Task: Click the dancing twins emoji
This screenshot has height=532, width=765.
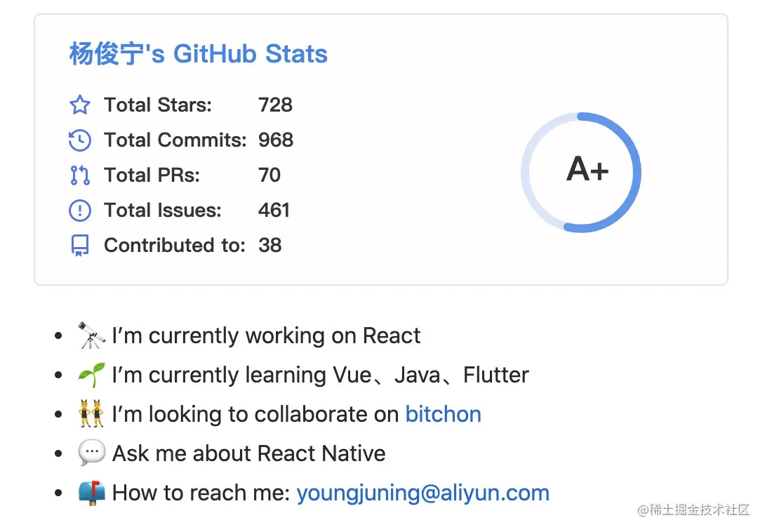Action: 91,414
